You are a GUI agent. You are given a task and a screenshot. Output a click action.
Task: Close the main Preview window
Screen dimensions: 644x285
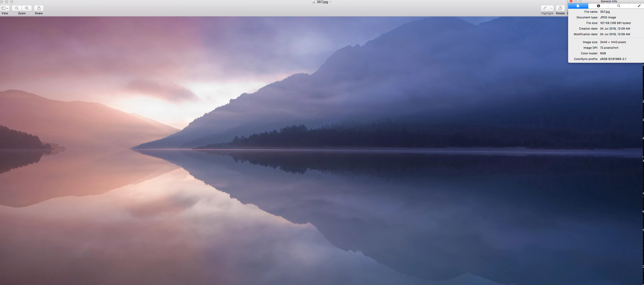pos(2,2)
